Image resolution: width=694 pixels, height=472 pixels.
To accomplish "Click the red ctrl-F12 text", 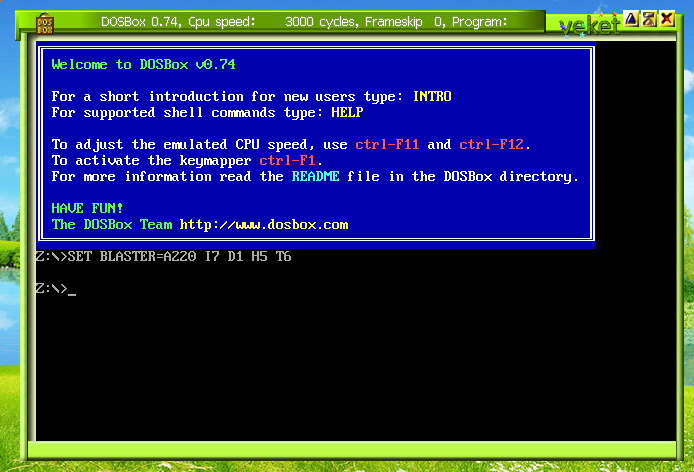I will coord(491,144).
